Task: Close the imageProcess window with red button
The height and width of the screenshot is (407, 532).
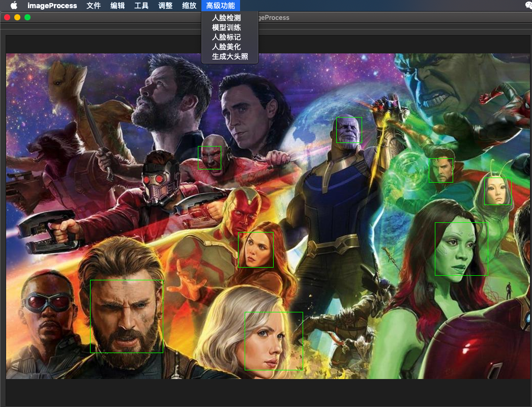Action: [7, 17]
